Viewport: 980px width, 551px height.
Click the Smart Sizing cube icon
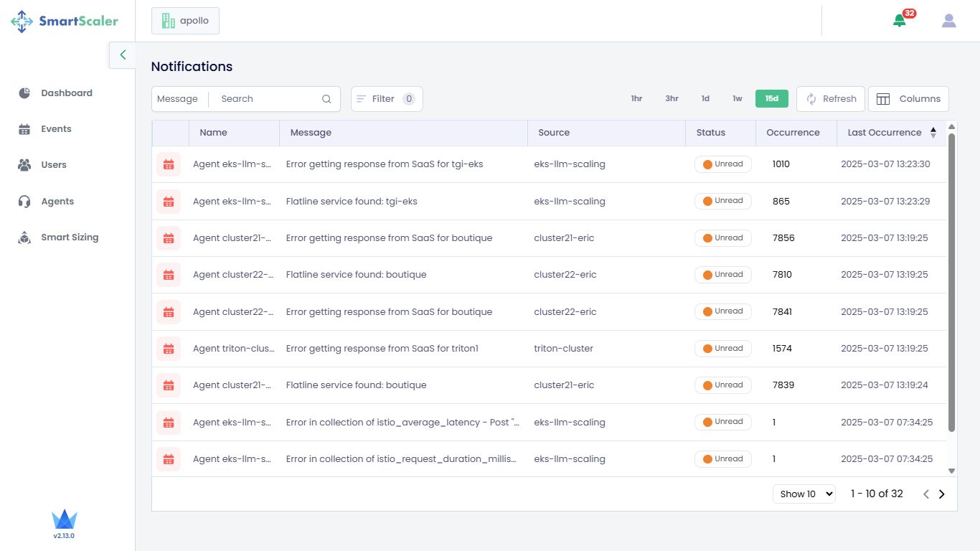(x=24, y=237)
